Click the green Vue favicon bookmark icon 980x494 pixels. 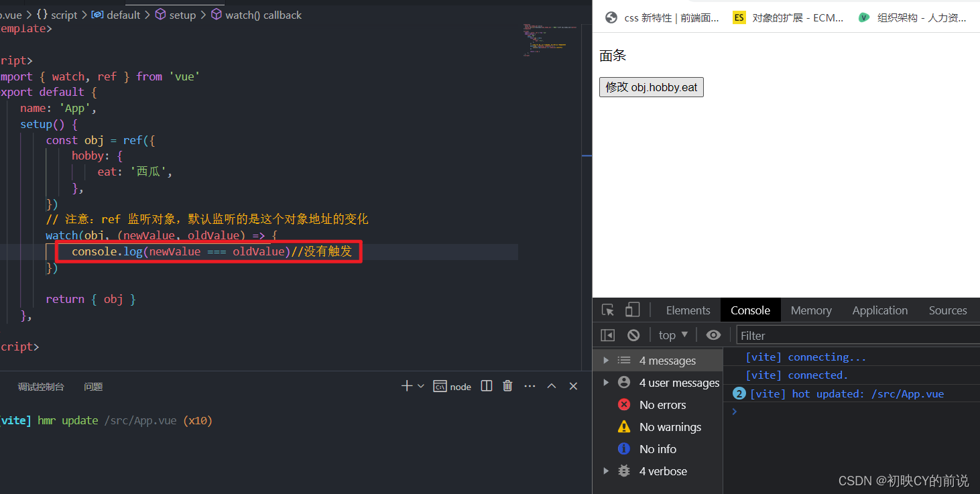pos(864,18)
